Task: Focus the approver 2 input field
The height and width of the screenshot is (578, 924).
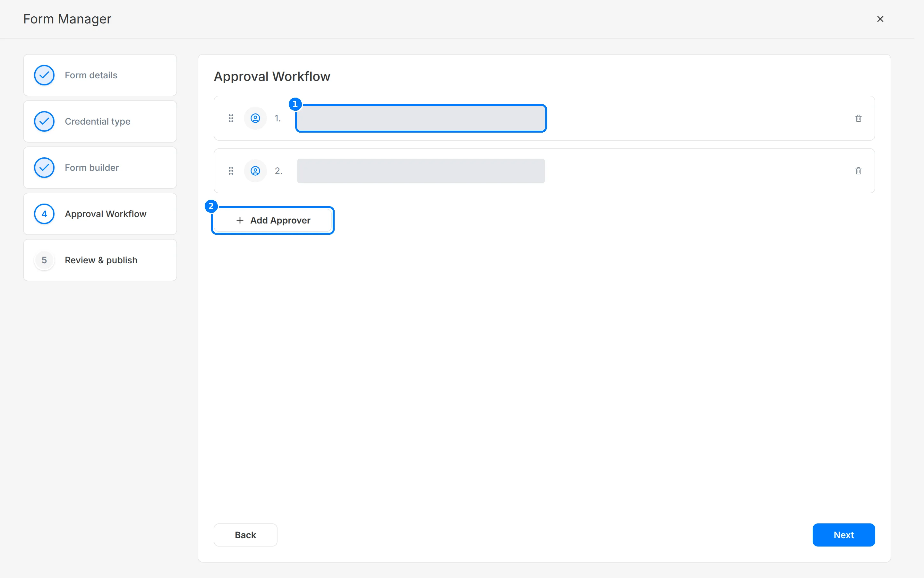Action: click(421, 171)
